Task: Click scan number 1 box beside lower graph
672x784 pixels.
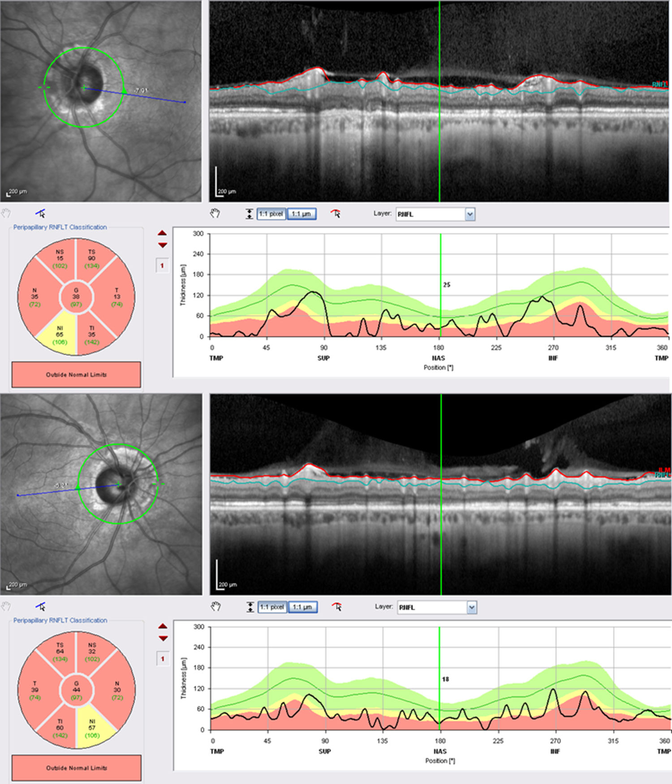Action: click(x=163, y=659)
